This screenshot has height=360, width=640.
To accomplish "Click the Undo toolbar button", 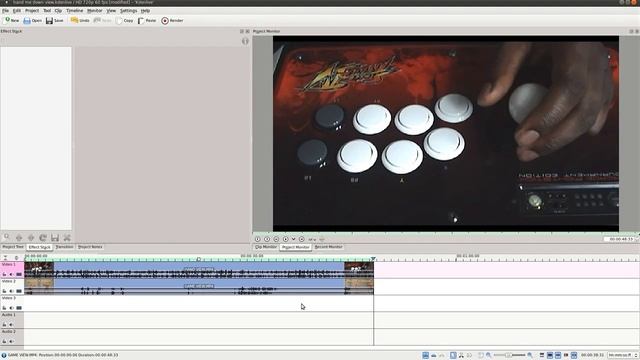I will (80, 20).
